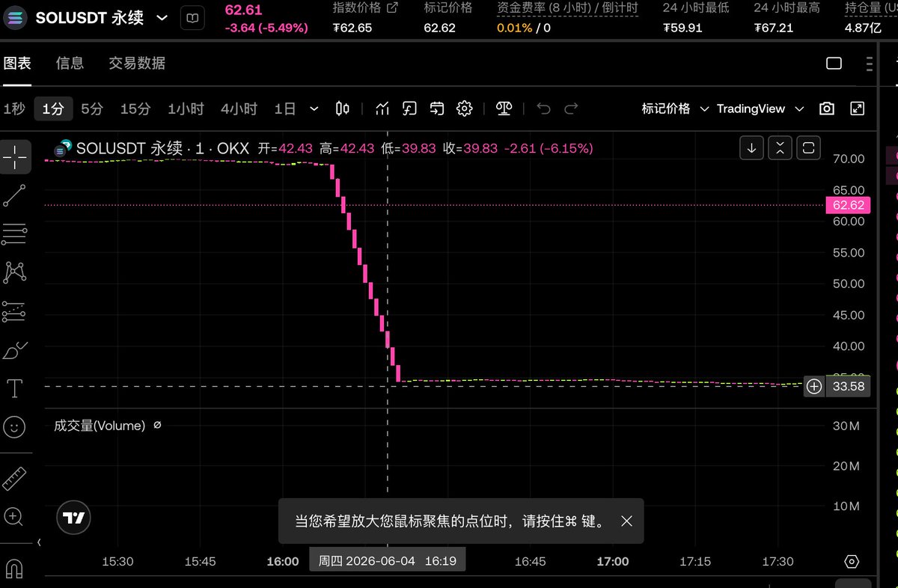Dismiss the zoom hint notification
This screenshot has width=898, height=588.
(627, 521)
